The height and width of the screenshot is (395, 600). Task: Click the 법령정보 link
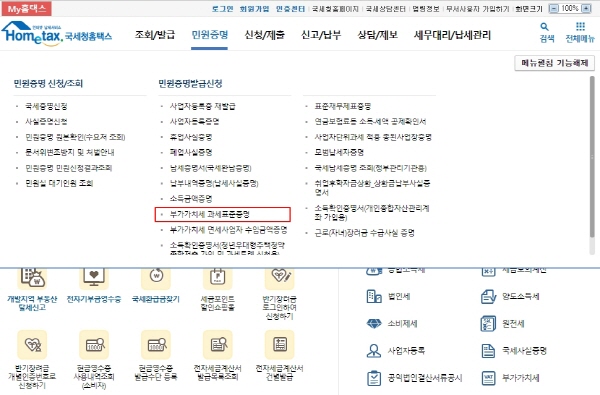(x=426, y=9)
